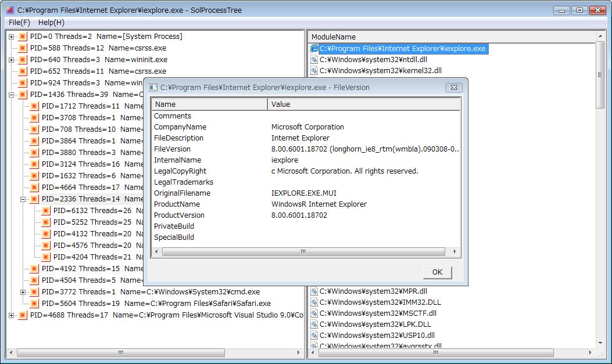Screen dimensions: 612x364
Task: Click the Internet Explorer icon in the module list
Action: (x=314, y=49)
